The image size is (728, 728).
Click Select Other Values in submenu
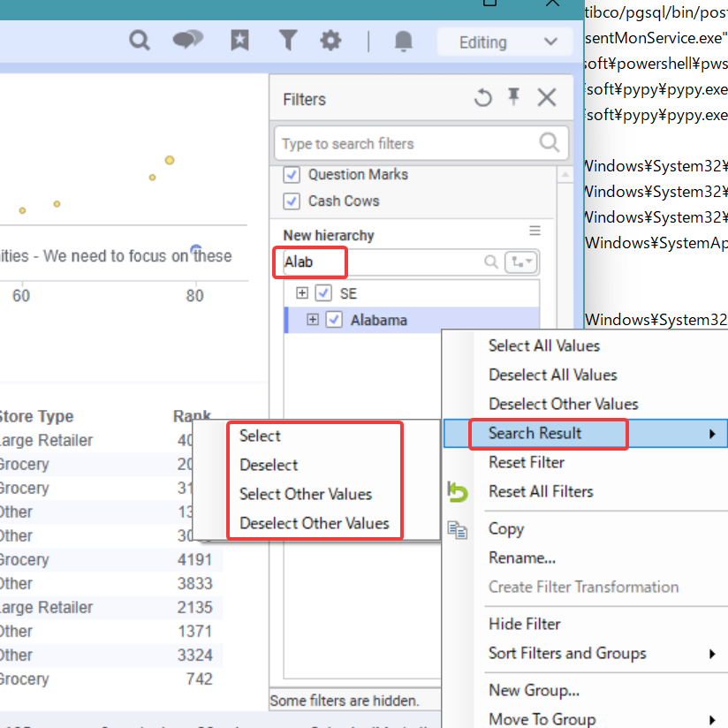(x=306, y=495)
